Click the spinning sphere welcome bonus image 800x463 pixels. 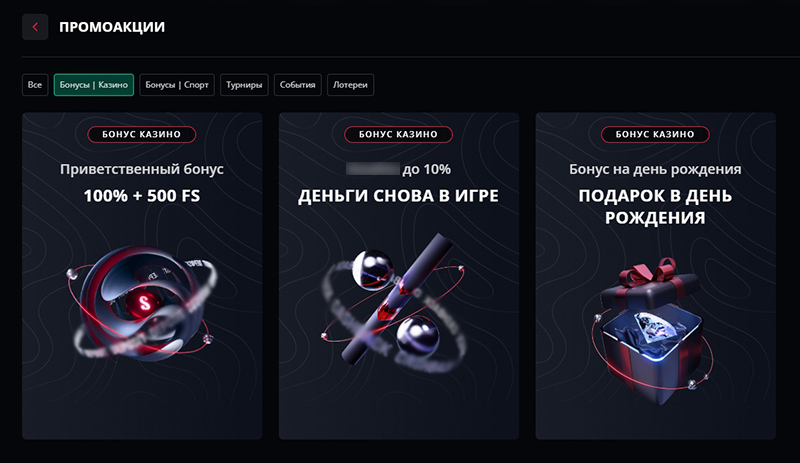click(x=142, y=304)
